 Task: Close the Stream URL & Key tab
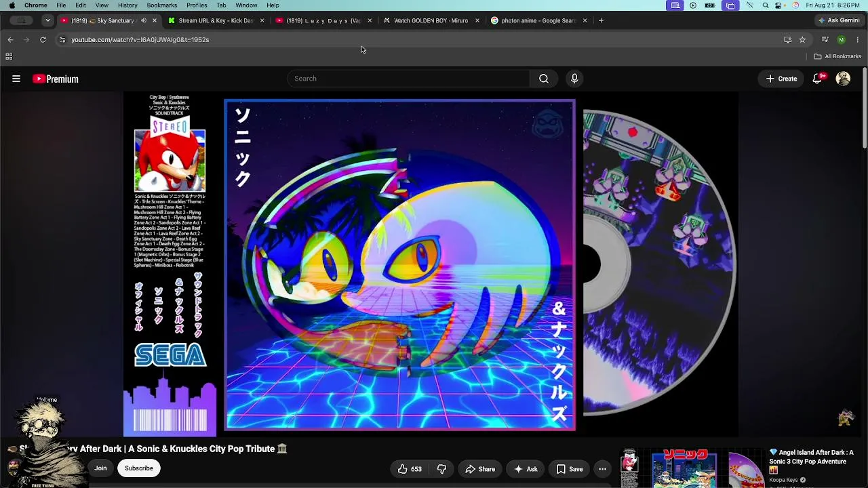262,20
